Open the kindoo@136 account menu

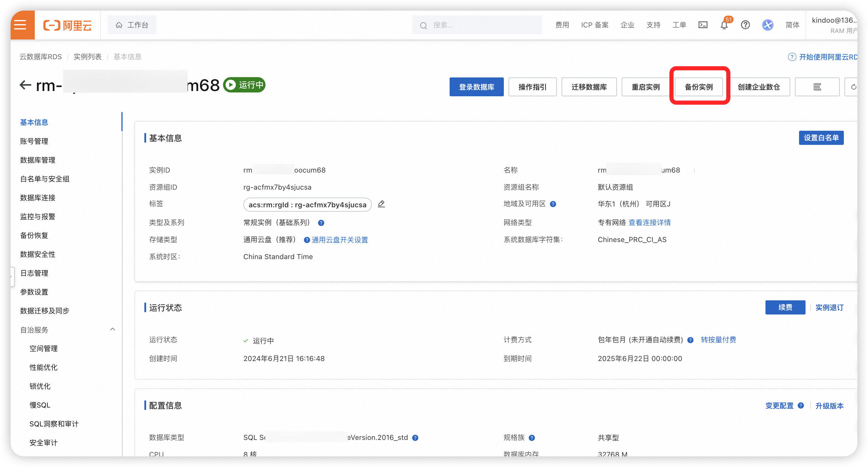[x=834, y=25]
